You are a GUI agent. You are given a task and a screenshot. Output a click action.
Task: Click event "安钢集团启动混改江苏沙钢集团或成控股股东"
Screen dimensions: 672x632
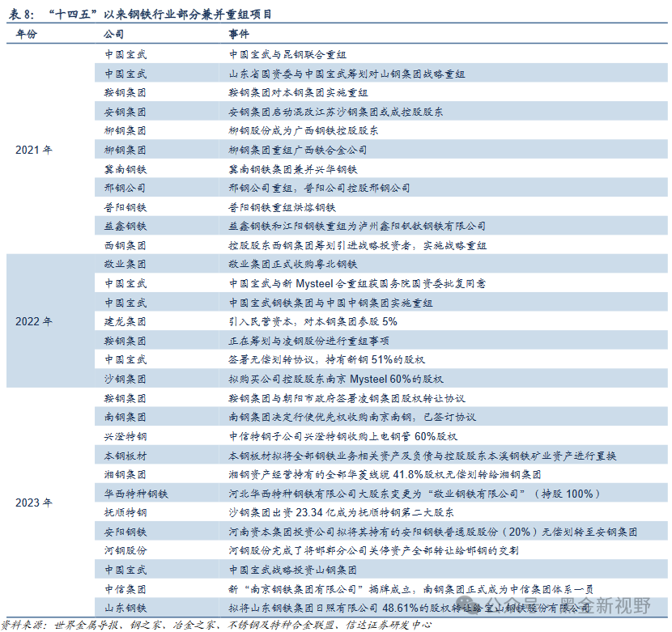click(335, 112)
